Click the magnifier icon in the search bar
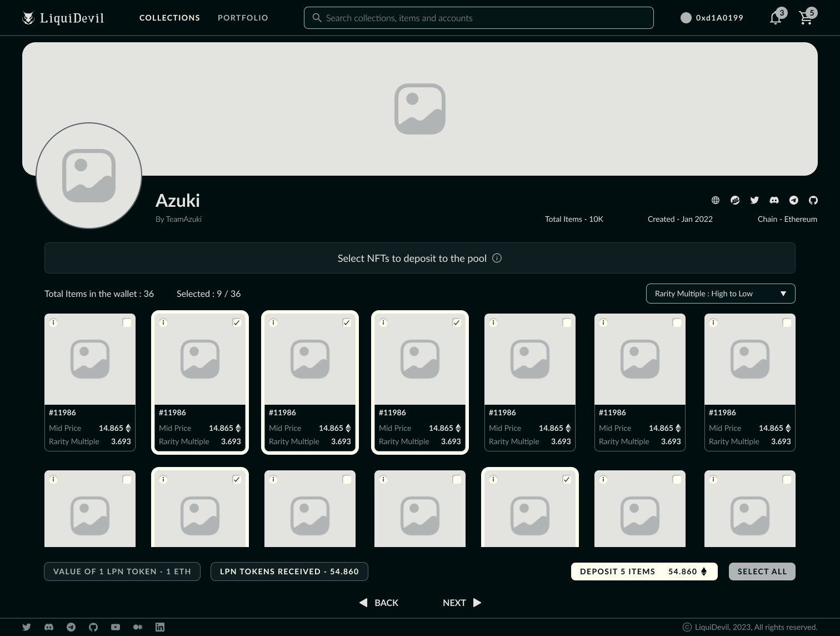Screen dimensions: 840x636 tap(317, 18)
